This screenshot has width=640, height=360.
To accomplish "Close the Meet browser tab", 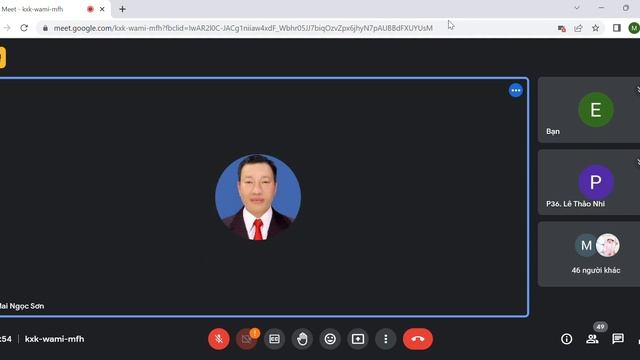I will [x=102, y=9].
